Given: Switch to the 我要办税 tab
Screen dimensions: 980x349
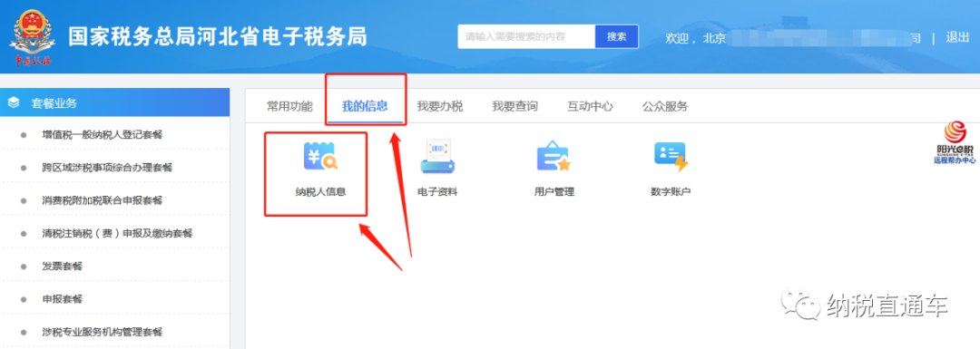Looking at the screenshot, I should point(440,106).
